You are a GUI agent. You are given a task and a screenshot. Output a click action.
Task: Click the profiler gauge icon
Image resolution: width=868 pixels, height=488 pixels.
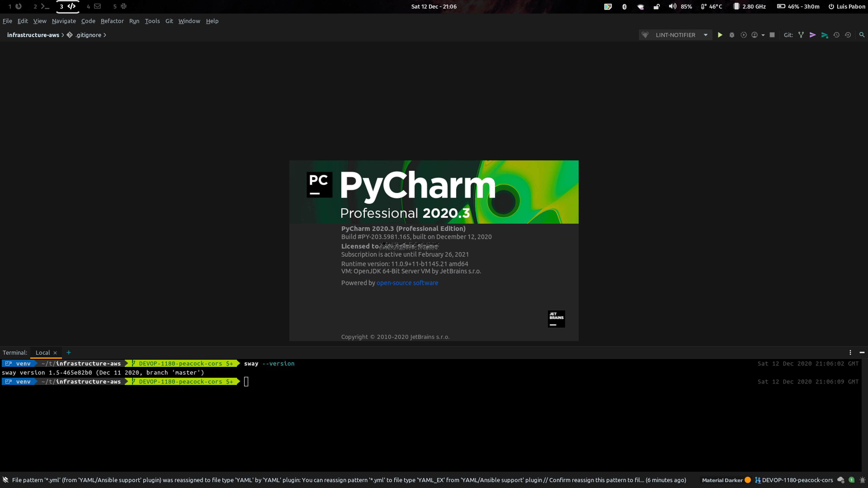tap(755, 35)
